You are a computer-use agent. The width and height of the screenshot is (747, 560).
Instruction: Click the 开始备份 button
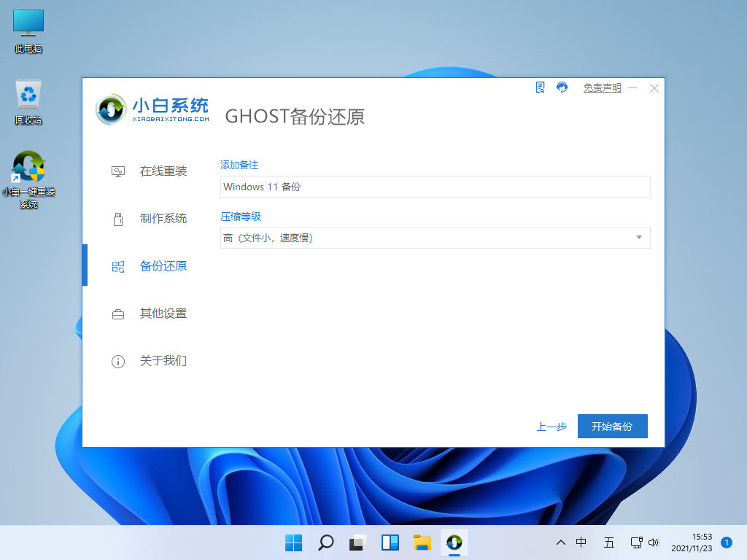[612, 427]
